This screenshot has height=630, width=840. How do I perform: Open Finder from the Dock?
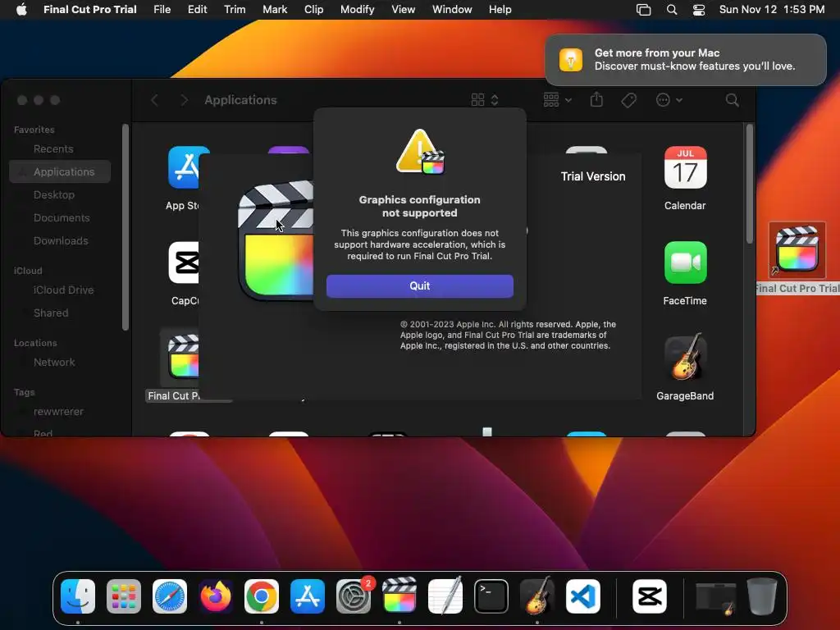pyautogui.click(x=78, y=596)
